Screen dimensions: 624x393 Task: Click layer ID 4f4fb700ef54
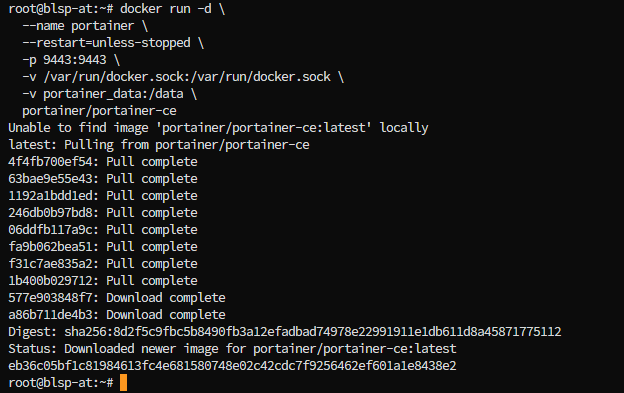click(x=50, y=162)
